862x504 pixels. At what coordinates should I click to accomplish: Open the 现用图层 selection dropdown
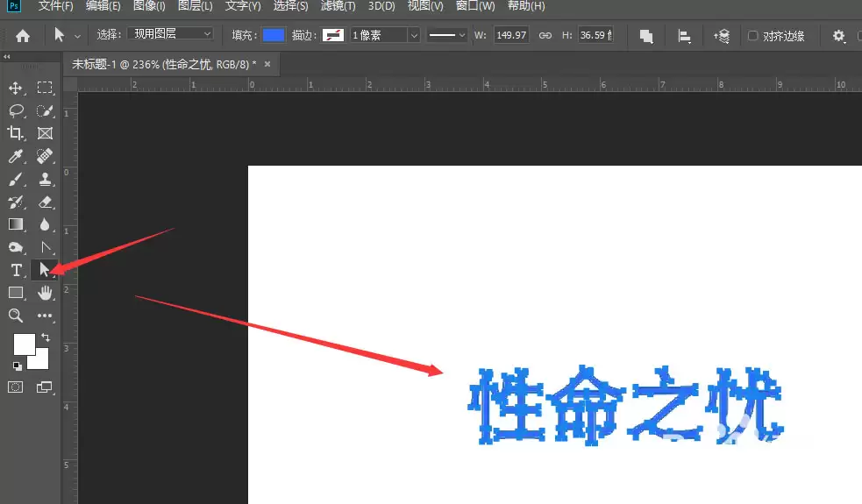(x=170, y=33)
